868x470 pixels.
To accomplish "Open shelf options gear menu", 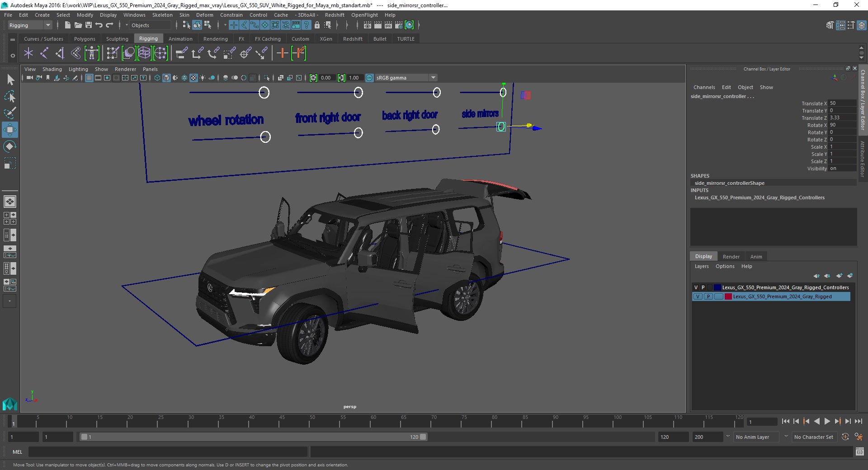I will click(x=13, y=56).
